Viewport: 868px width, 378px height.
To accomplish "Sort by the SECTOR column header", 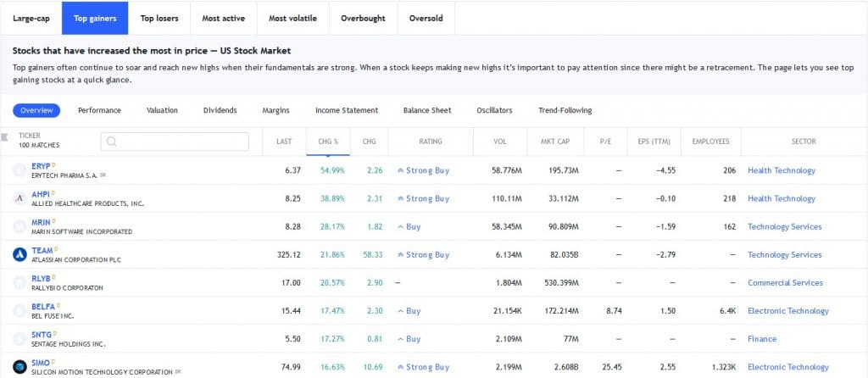I will point(804,142).
